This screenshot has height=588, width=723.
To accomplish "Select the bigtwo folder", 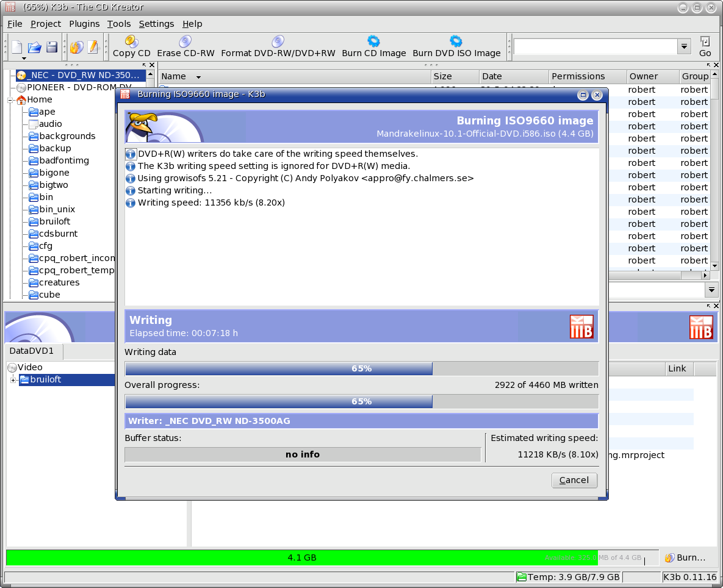I will coord(48,185).
